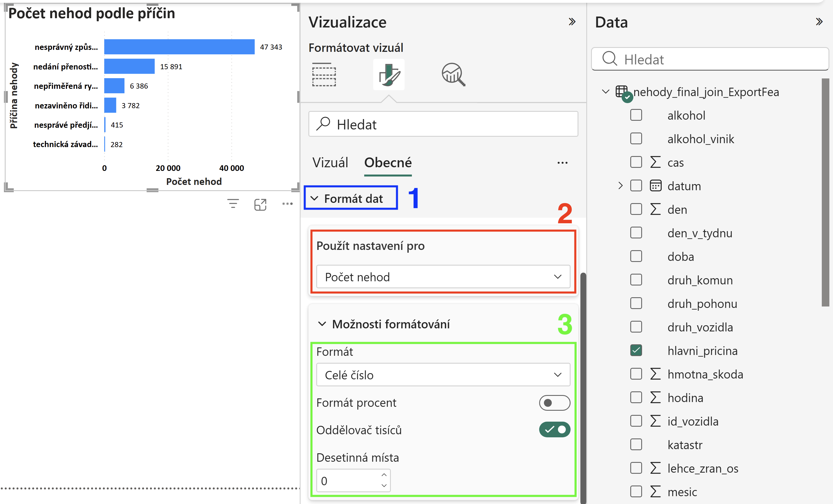Click sigma icon next to id_vozidla
833x504 pixels.
pyautogui.click(x=655, y=421)
